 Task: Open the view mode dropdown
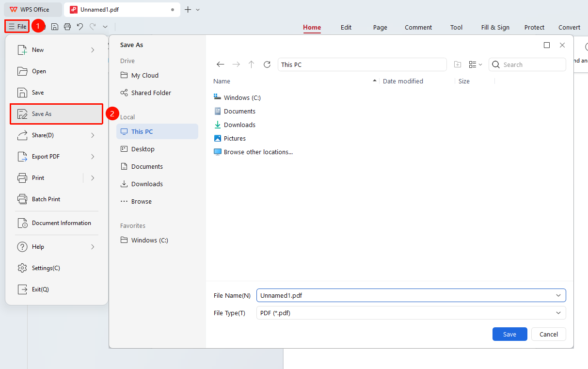tap(476, 64)
